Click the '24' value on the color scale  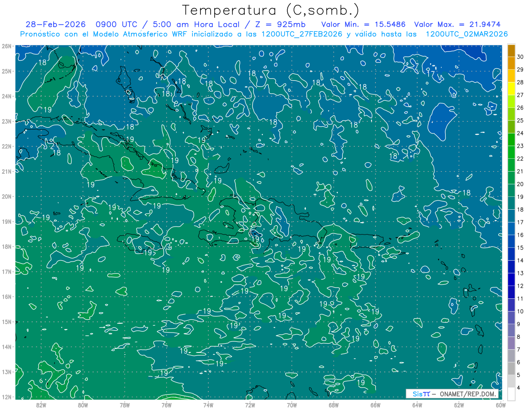point(520,133)
